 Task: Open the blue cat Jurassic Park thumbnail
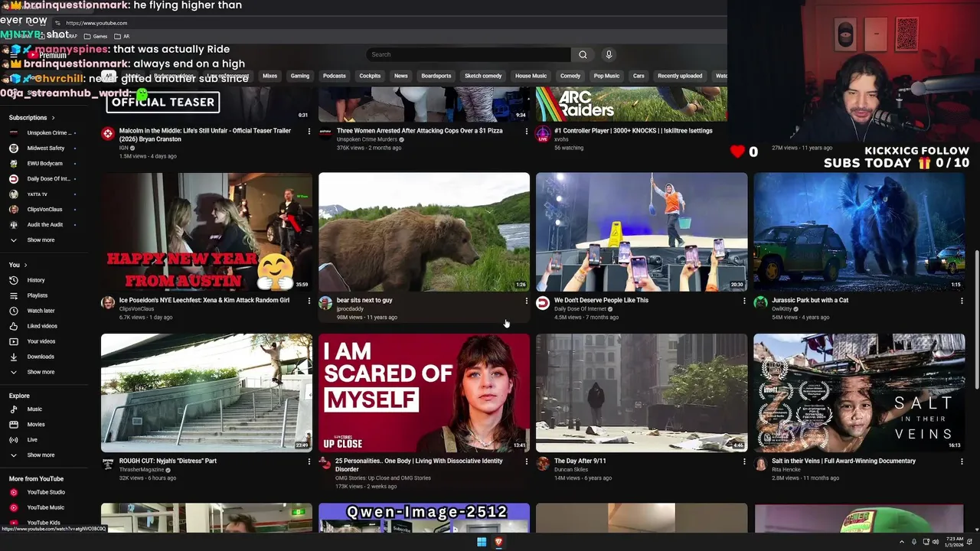[859, 232]
